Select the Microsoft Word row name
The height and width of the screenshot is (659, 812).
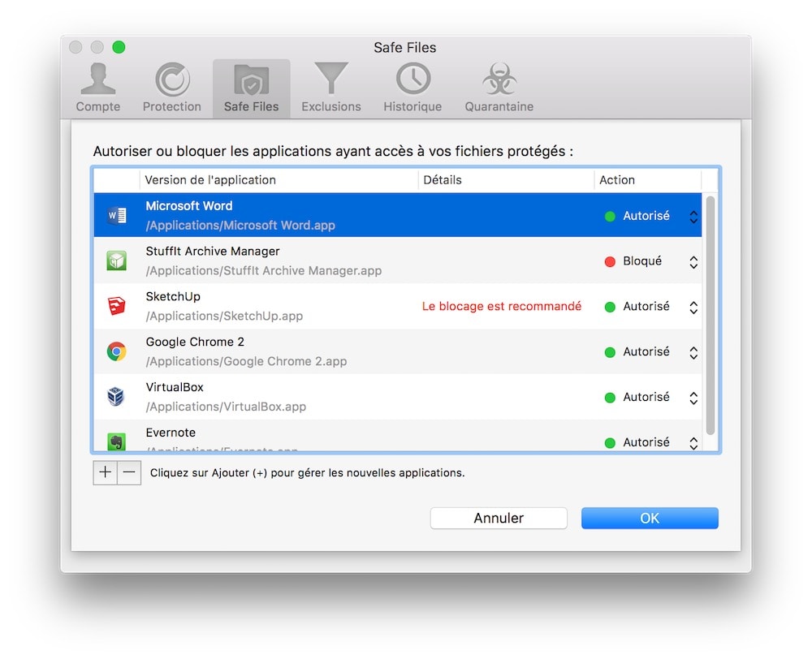click(x=189, y=205)
